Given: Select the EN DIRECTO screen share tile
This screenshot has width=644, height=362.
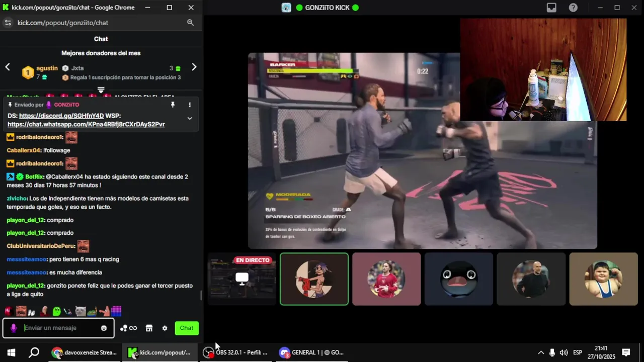Looking at the screenshot, I should click(x=242, y=279).
